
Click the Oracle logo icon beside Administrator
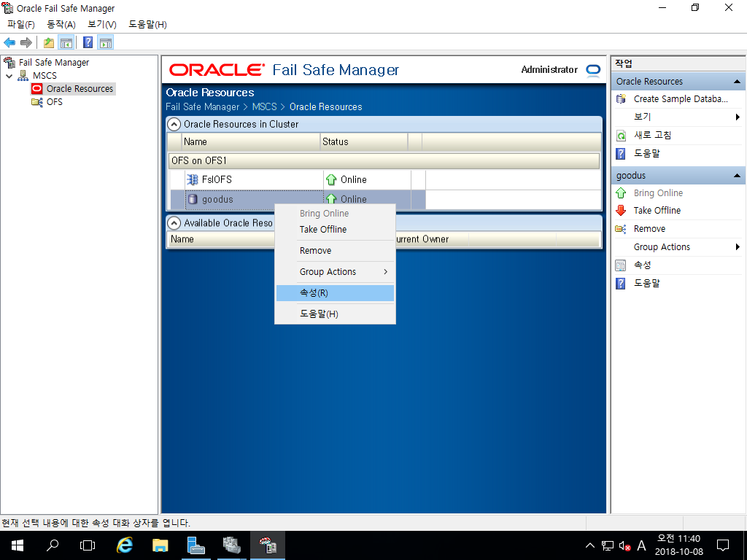click(593, 70)
